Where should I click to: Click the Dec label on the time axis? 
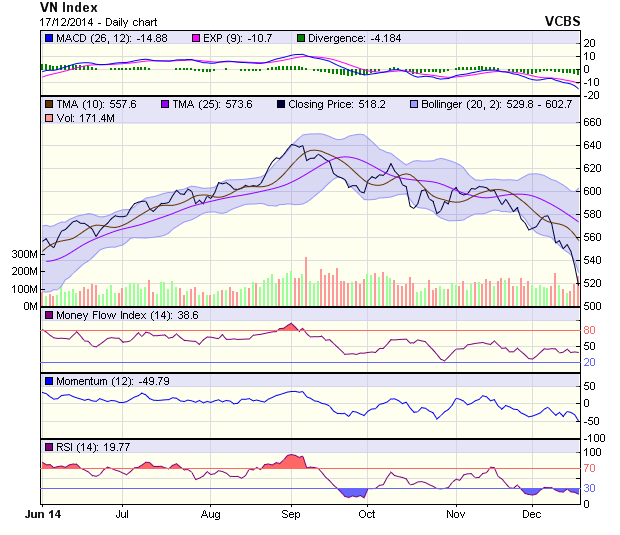point(531,514)
